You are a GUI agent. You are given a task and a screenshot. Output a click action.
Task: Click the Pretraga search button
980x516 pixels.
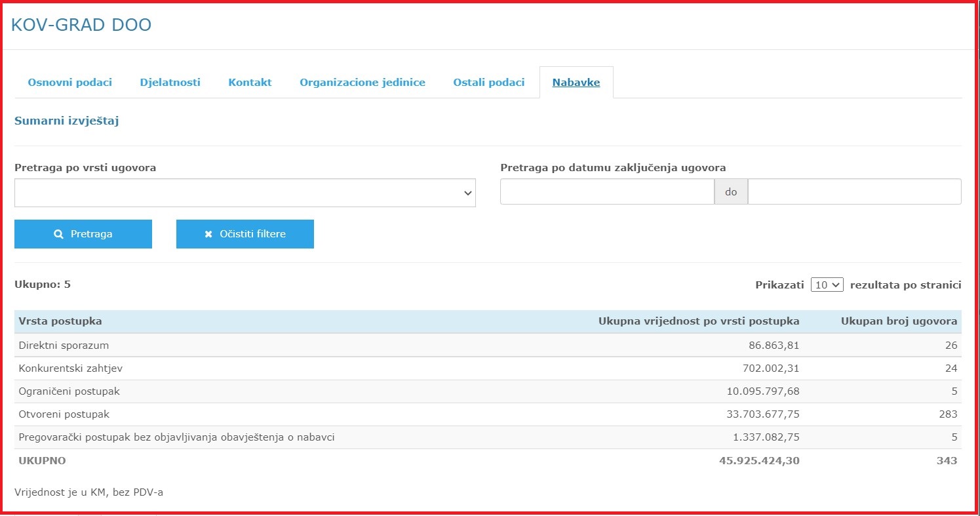pos(83,234)
